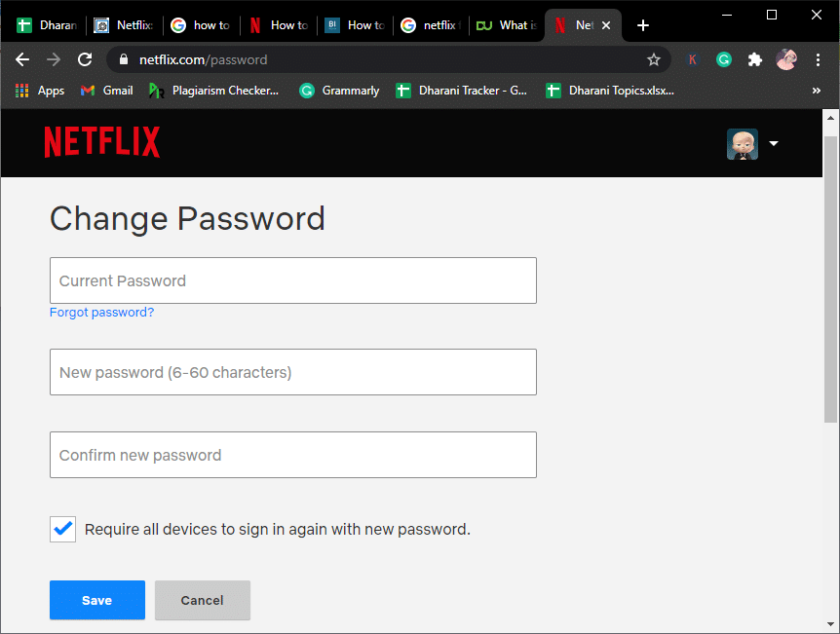The height and width of the screenshot is (634, 840).
Task: Open the Grammarly extension icon
Action: tap(724, 59)
